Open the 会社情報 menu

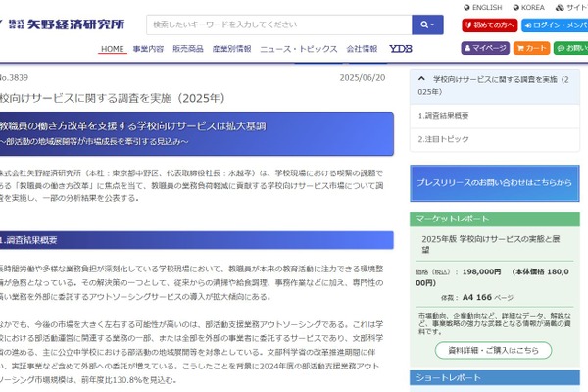(362, 49)
